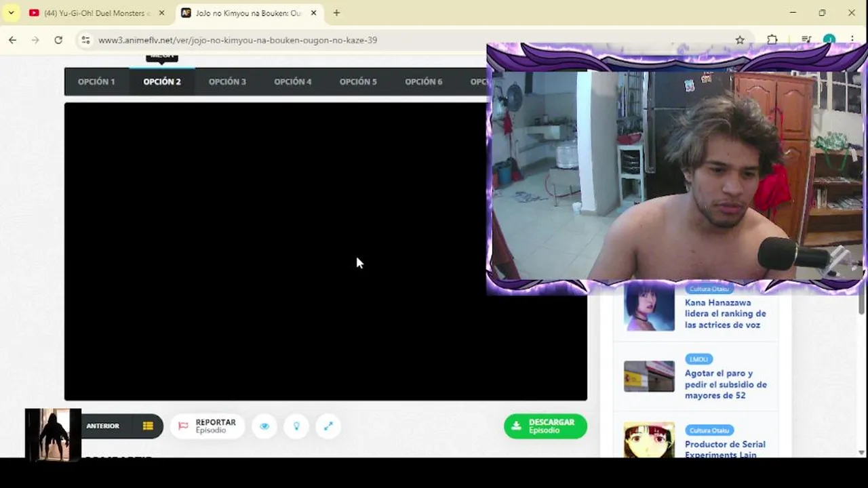Mark episode as seen with eye icon
This screenshot has width=868, height=488.
pos(264,426)
